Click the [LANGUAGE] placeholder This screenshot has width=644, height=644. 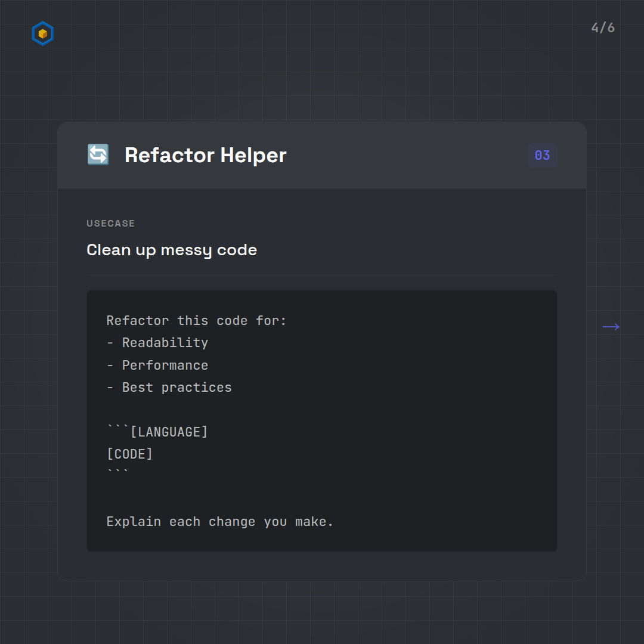pyautogui.click(x=169, y=432)
